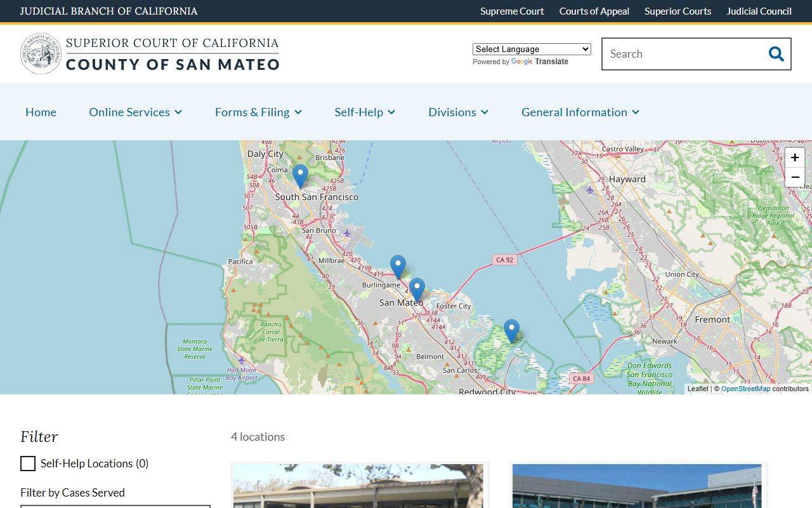Expand the General Information menu
The height and width of the screenshot is (508, 812).
tap(580, 112)
